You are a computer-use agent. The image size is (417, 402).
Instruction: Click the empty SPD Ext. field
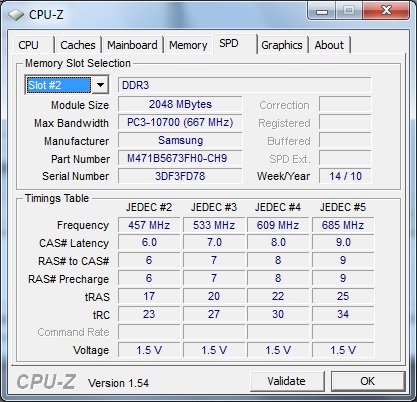345,158
